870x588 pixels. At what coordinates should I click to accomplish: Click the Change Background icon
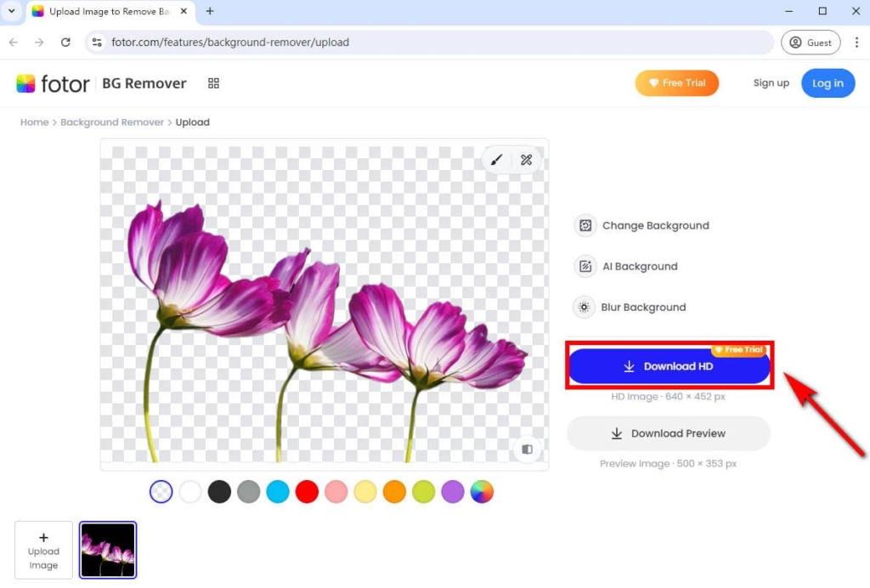coord(585,226)
